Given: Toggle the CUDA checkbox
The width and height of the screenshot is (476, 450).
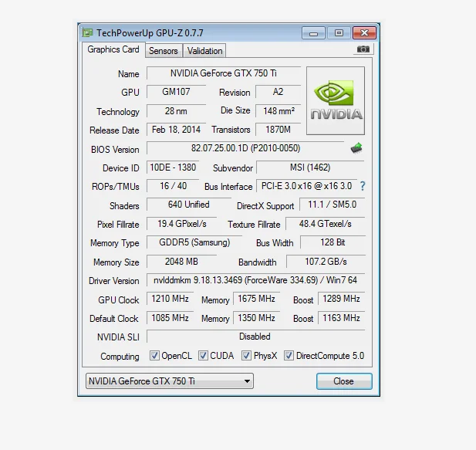Looking at the screenshot, I should 203,356.
